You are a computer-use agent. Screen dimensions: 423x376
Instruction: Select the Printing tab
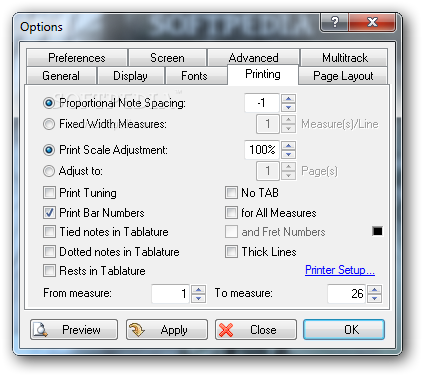click(x=263, y=74)
